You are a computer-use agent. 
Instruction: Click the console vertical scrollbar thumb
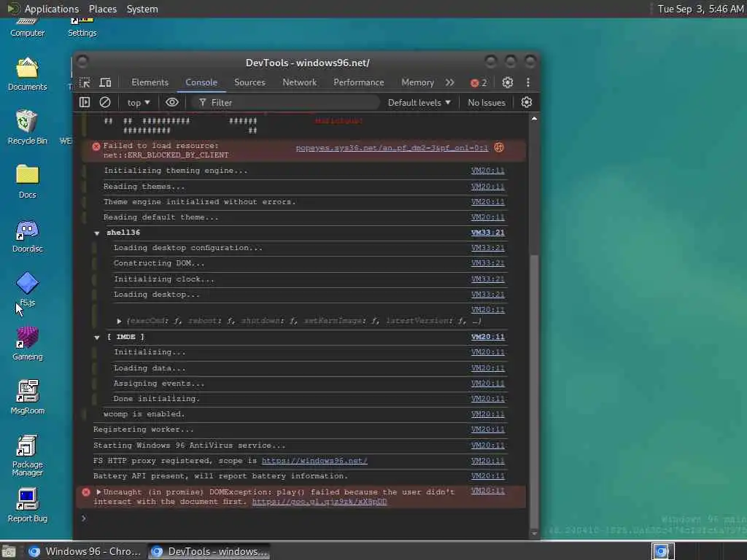534,391
